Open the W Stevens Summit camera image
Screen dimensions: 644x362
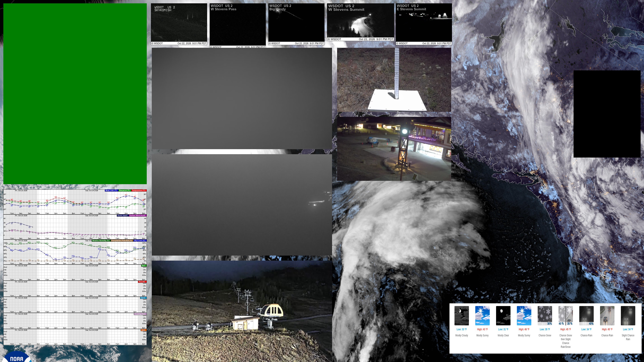click(361, 22)
